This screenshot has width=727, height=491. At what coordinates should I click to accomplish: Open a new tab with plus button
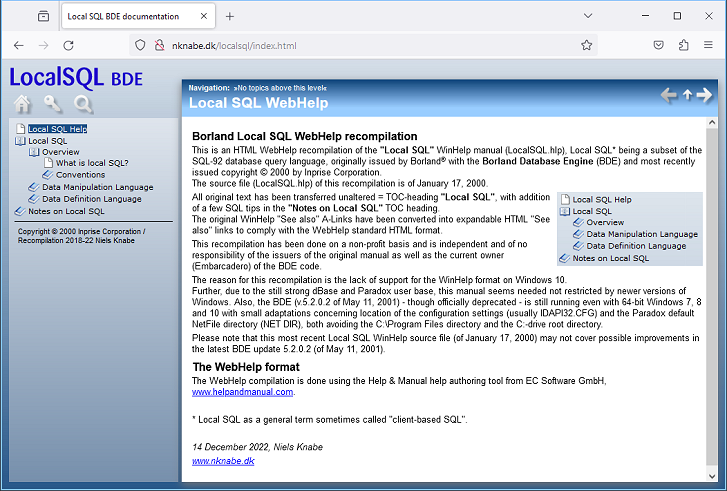[230, 16]
